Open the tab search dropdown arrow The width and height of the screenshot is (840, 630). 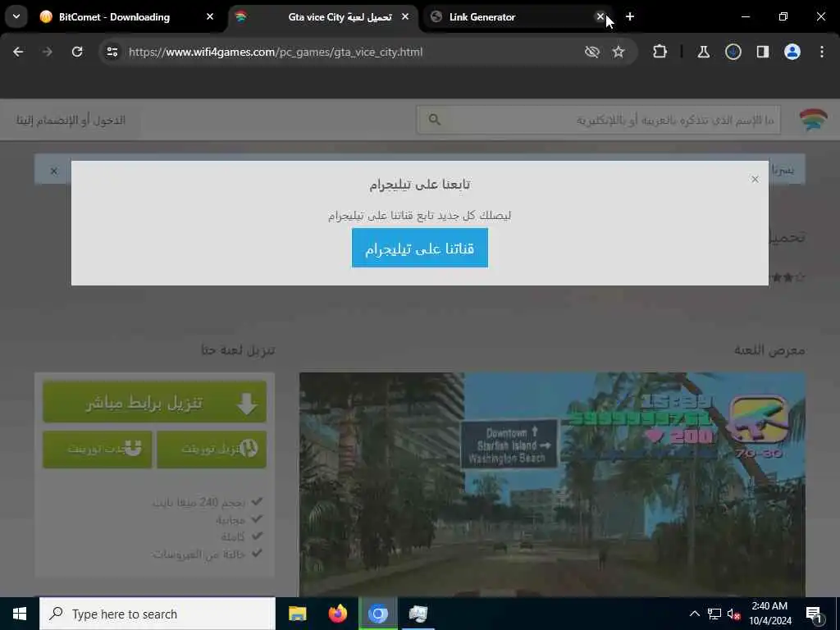(16, 16)
